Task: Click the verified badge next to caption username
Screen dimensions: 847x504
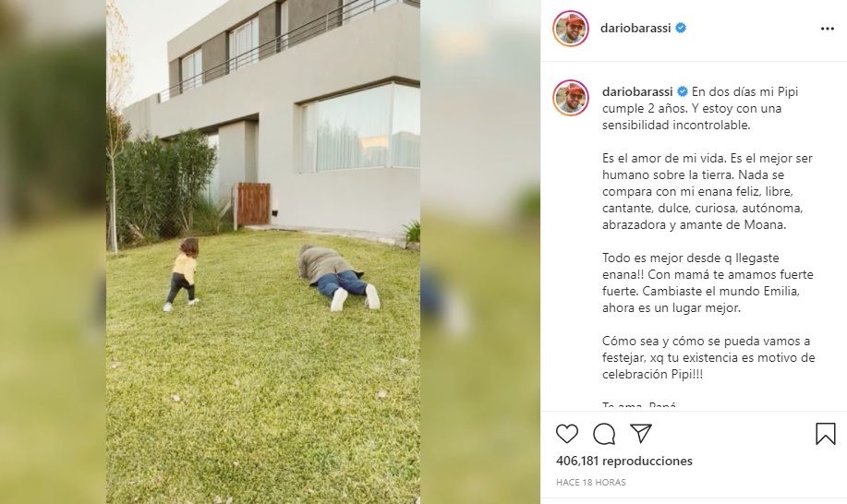Action: click(x=683, y=91)
